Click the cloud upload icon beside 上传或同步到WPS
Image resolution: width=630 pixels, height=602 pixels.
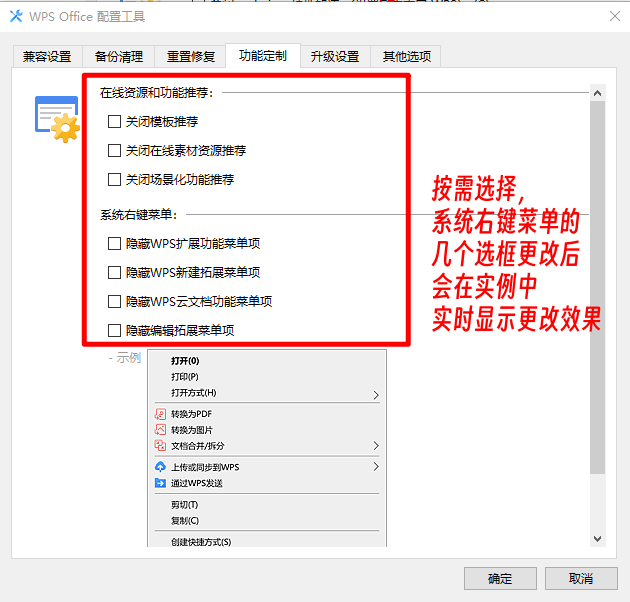click(x=159, y=467)
